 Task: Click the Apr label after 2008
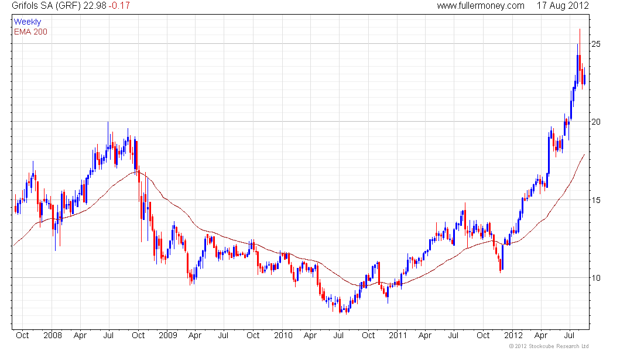coord(80,335)
